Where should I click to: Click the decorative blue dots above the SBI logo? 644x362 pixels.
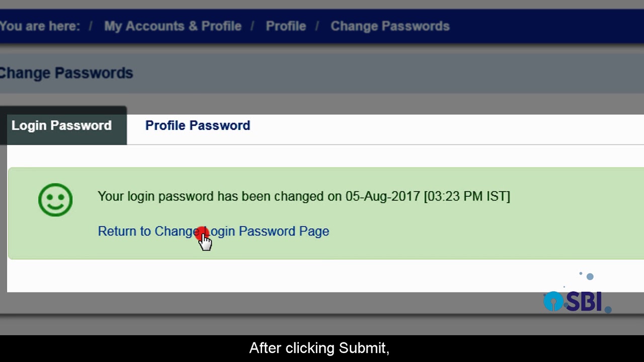pos(589,276)
